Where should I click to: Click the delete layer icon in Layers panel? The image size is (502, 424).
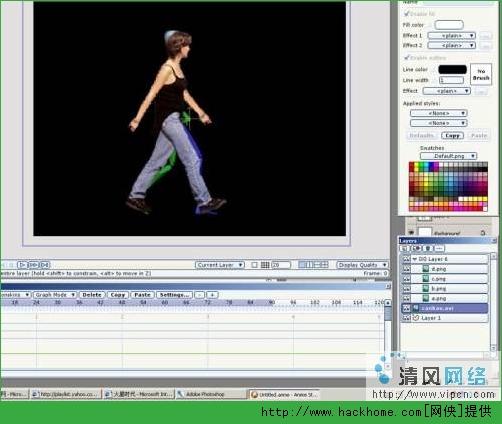click(x=428, y=248)
